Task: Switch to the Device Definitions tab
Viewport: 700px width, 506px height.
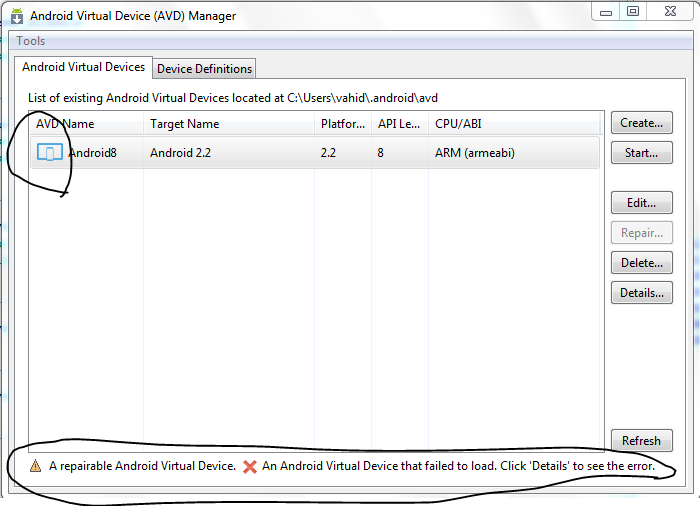Action: pyautogui.click(x=204, y=69)
